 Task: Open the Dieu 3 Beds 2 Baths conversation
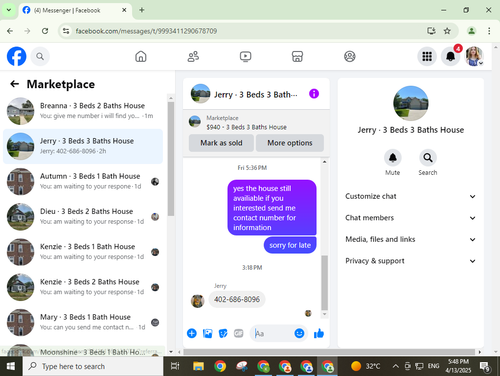coord(83,217)
